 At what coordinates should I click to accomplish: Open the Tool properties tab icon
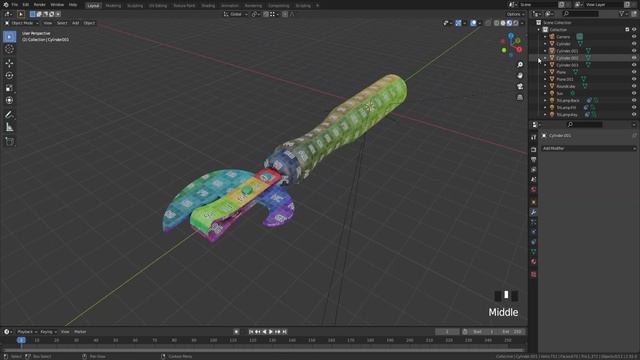[533, 138]
